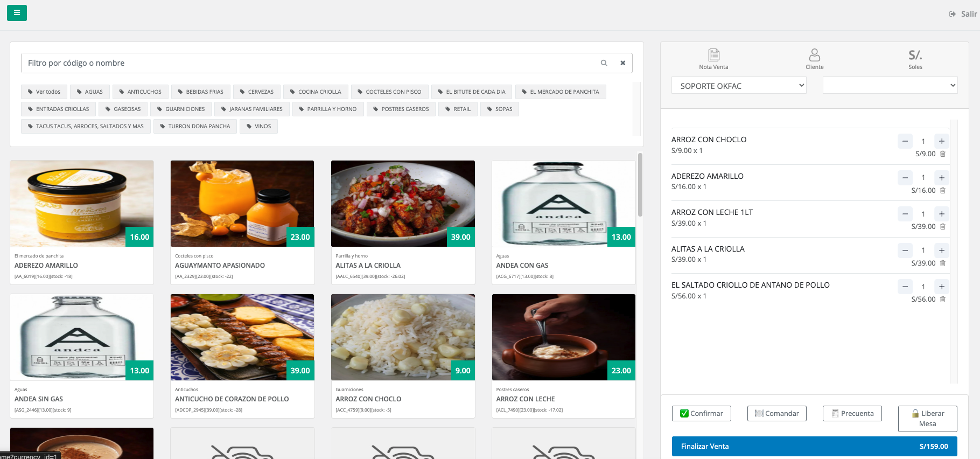Select the Nota Venta document icon

point(713,55)
